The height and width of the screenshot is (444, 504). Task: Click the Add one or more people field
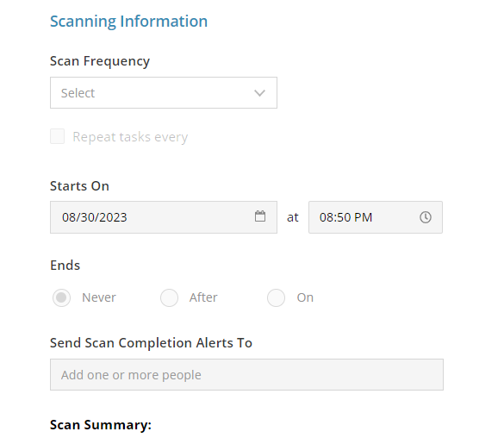247,375
